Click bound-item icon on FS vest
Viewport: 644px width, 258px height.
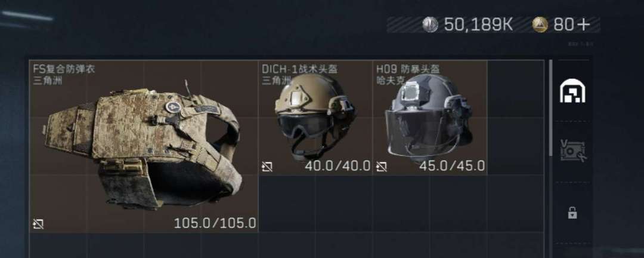pos(38,225)
